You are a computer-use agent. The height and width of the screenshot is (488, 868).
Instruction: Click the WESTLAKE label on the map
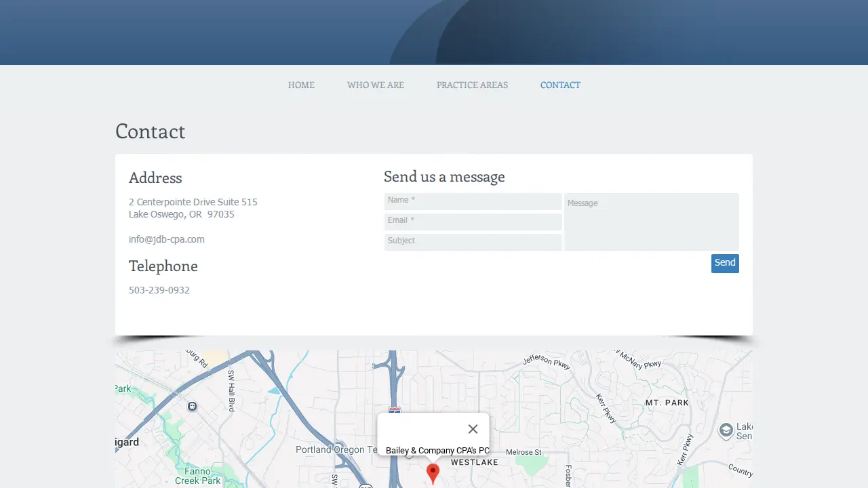(x=475, y=462)
